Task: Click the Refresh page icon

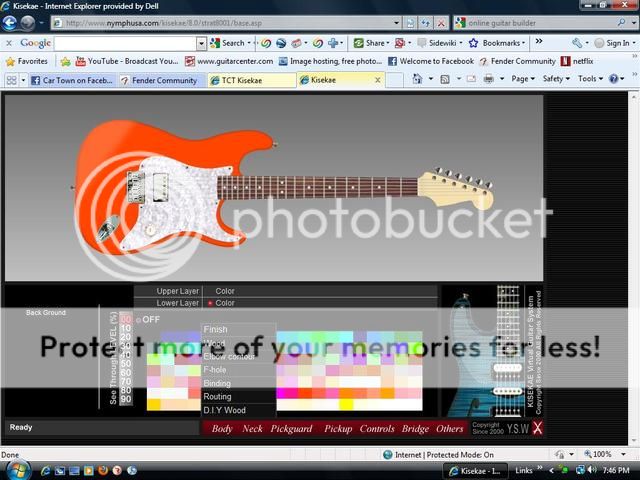Action: [x=426, y=22]
